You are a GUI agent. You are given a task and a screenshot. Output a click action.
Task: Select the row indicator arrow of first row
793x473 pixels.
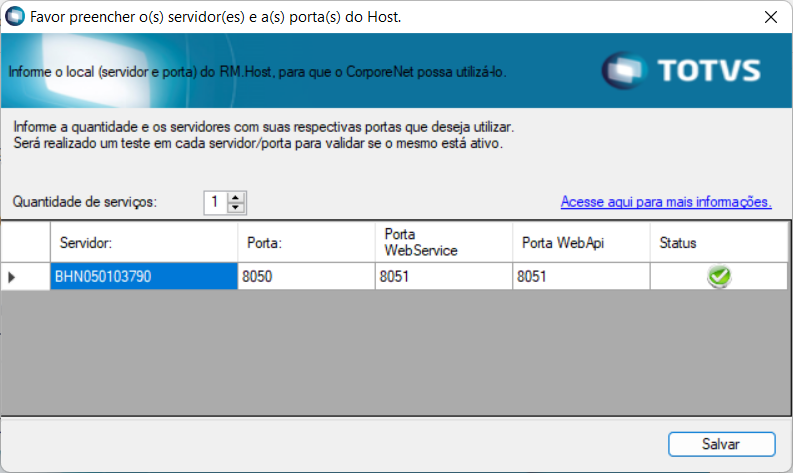click(12, 277)
